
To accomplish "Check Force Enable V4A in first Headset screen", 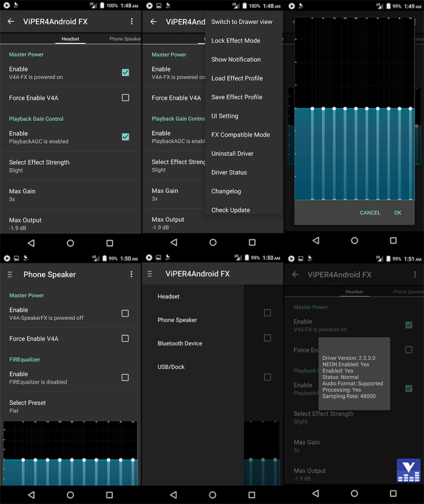I will 125,98.
